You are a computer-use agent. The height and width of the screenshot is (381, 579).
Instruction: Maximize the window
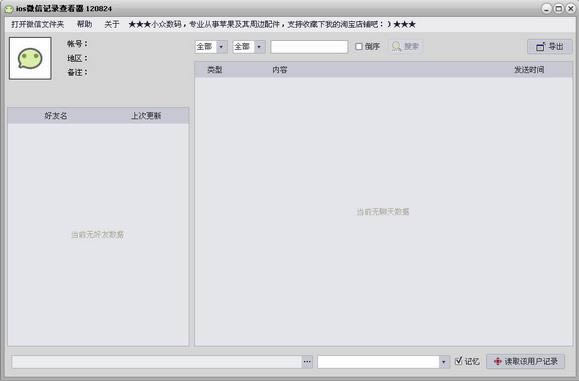[559, 8]
